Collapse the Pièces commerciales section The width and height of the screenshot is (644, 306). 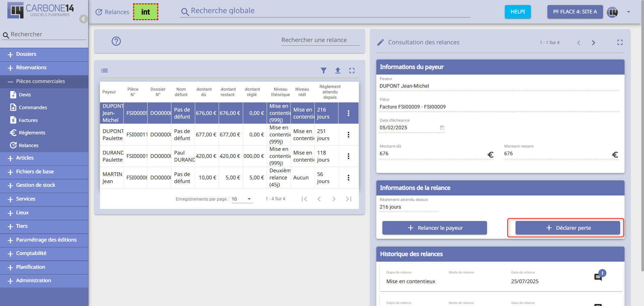tap(40, 82)
